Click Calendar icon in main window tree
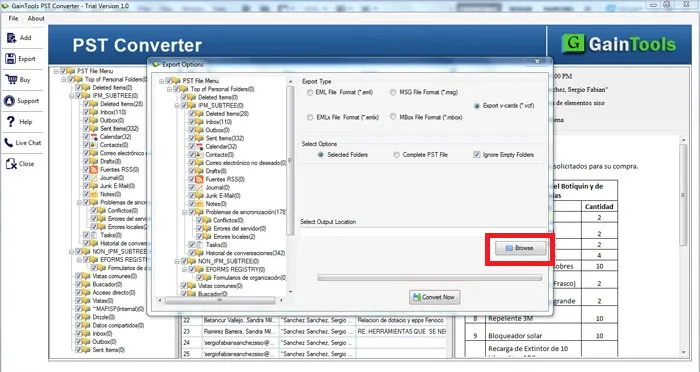 click(x=94, y=137)
